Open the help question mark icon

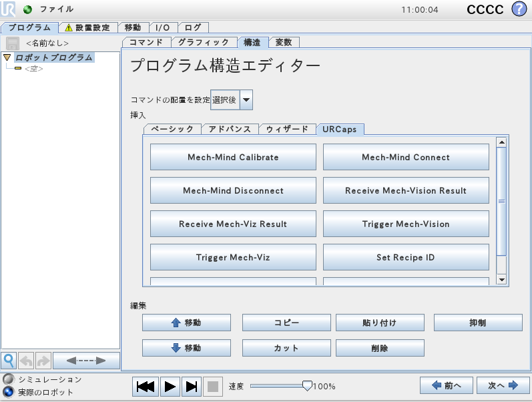[x=519, y=9]
